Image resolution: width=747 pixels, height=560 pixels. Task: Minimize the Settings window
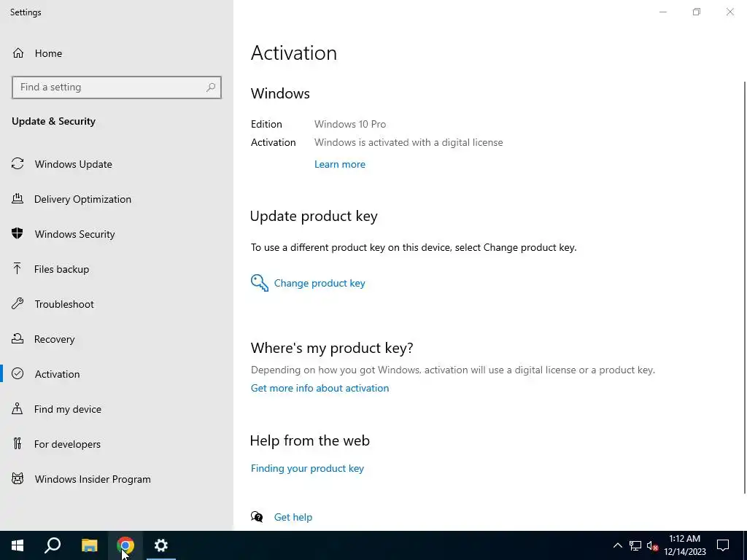pos(662,12)
